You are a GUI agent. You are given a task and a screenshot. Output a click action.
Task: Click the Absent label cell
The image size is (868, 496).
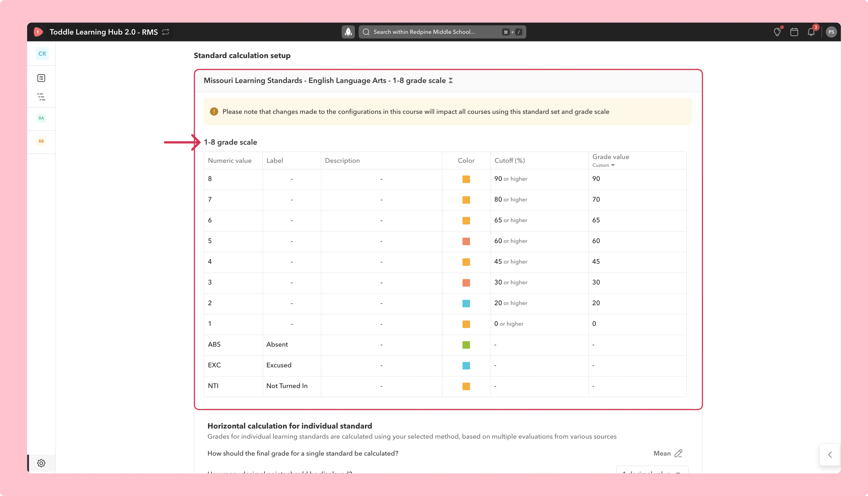pos(292,345)
